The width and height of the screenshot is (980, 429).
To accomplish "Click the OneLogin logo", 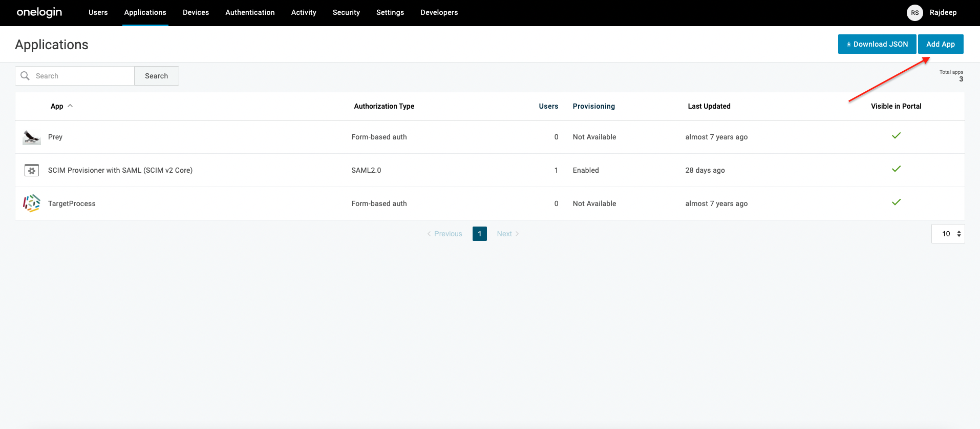I will pyautogui.click(x=39, y=12).
